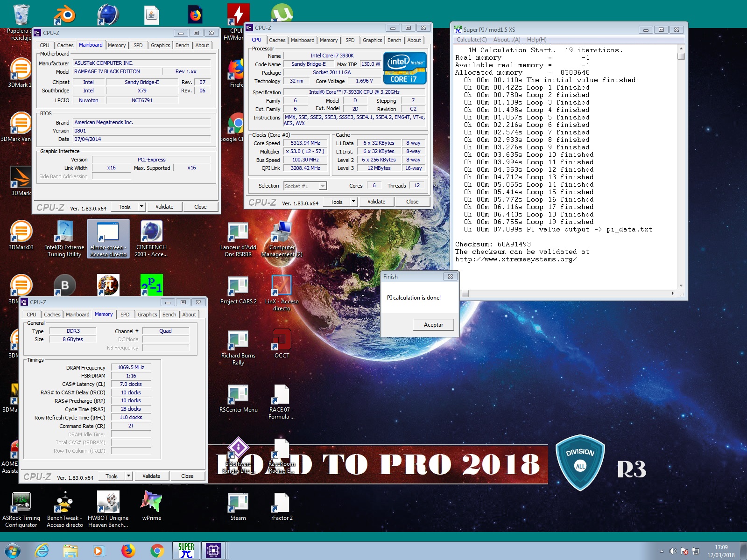The image size is (747, 560).
Task: Open ASRock Timing Configurator icon
Action: pos(21,503)
